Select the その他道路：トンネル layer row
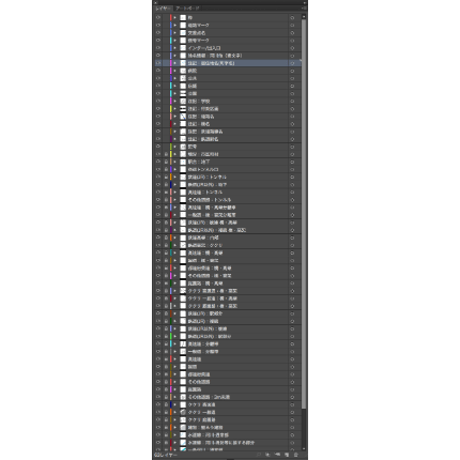This screenshot has width=460, height=460. pyautogui.click(x=228, y=200)
